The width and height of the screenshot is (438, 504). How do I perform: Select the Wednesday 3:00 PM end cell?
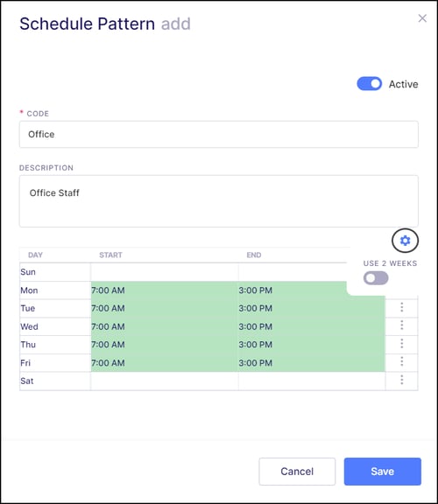tap(312, 326)
